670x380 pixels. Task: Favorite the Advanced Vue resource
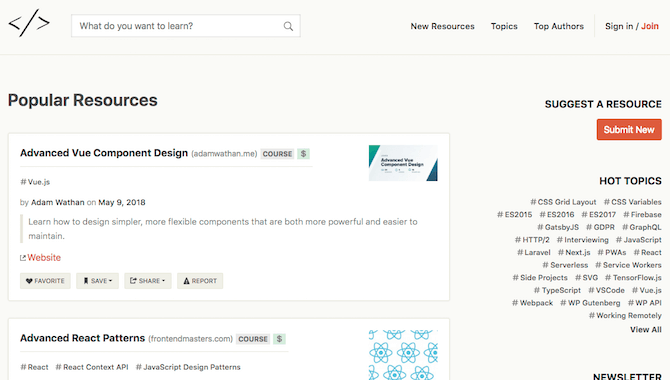[x=45, y=281]
